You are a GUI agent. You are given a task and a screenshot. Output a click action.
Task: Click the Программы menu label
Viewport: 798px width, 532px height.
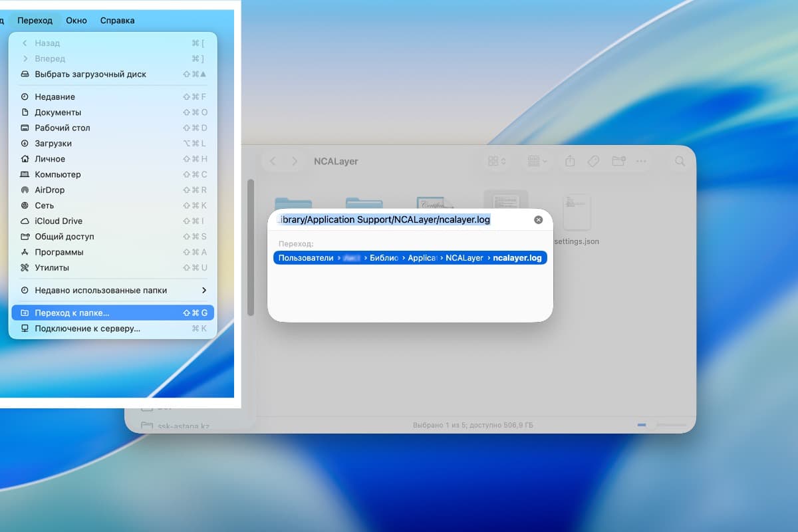click(59, 252)
